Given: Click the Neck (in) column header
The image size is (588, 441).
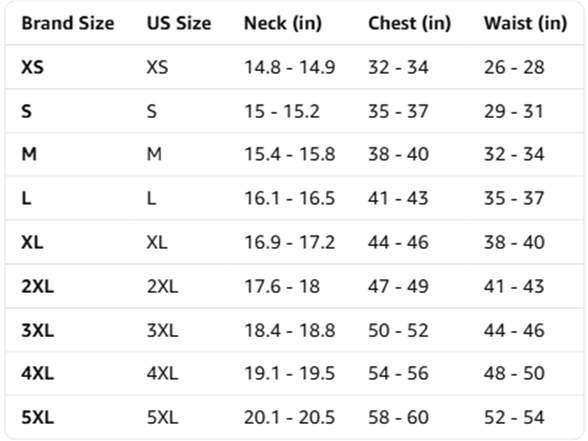Looking at the screenshot, I should click(283, 23).
